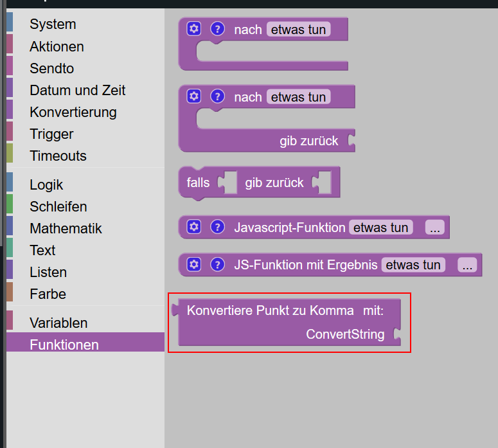Open gear mutator on Javascript-Funktion block

pos(193,227)
